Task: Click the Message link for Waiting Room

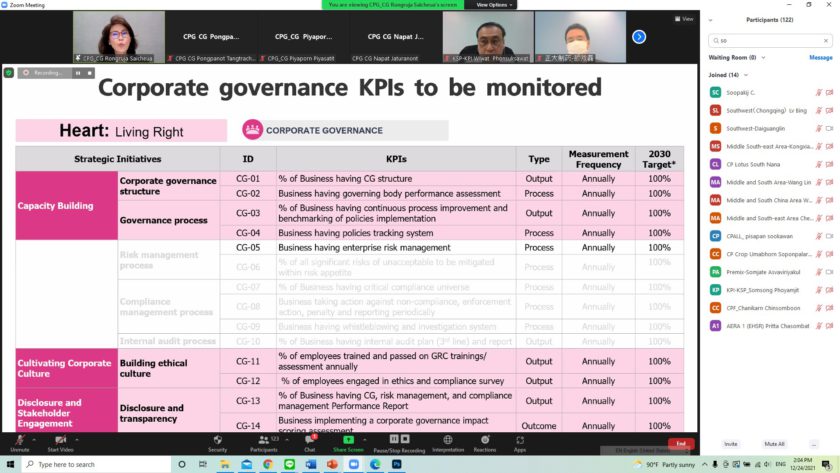Action: pos(820,58)
